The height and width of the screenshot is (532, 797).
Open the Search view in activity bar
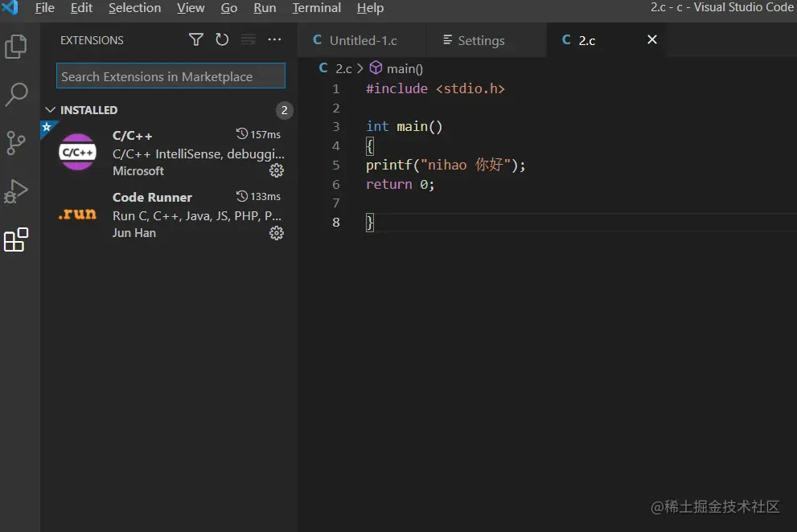pos(16,95)
